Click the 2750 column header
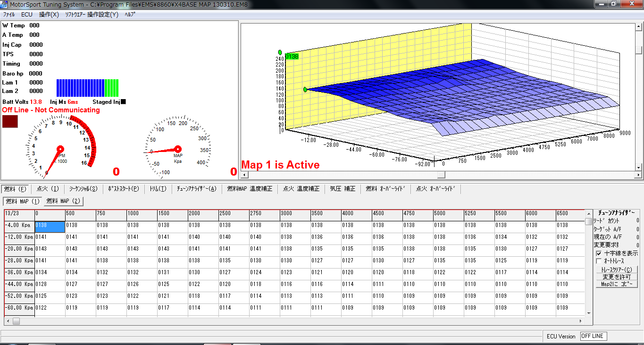 (264, 215)
